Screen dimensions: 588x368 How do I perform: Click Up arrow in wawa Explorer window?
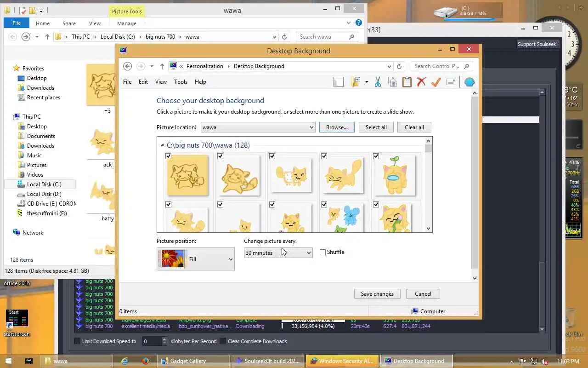pos(47,37)
